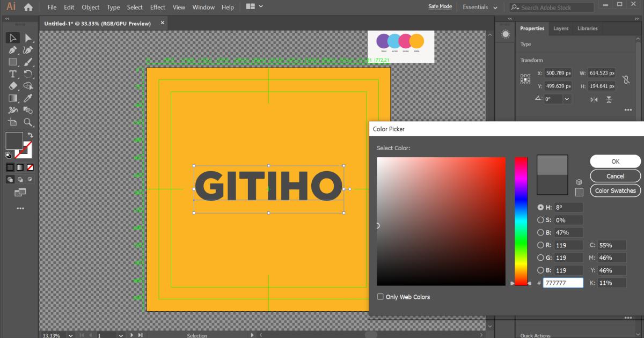This screenshot has height=338, width=644.
Task: Select the Eraser tool
Action: [13, 86]
